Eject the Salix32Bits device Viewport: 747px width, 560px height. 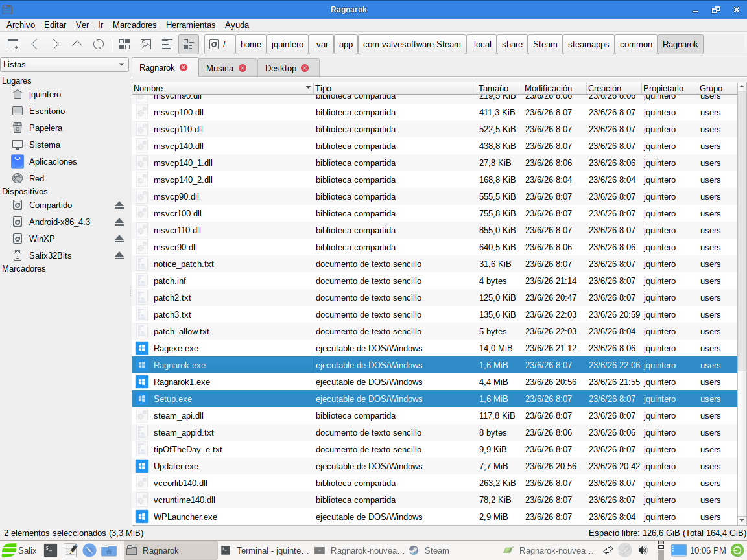(119, 256)
